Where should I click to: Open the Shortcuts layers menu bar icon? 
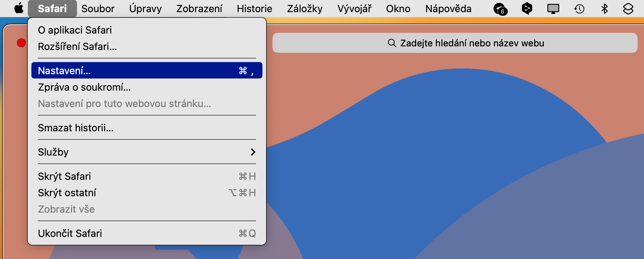pos(628,9)
